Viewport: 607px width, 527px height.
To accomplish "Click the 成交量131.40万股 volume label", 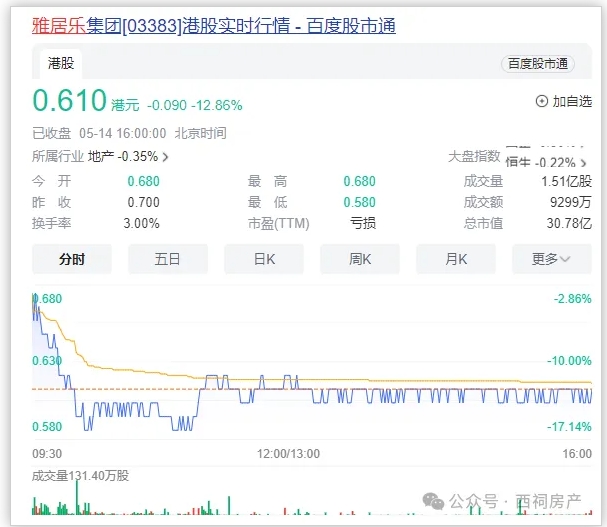I will [81, 476].
